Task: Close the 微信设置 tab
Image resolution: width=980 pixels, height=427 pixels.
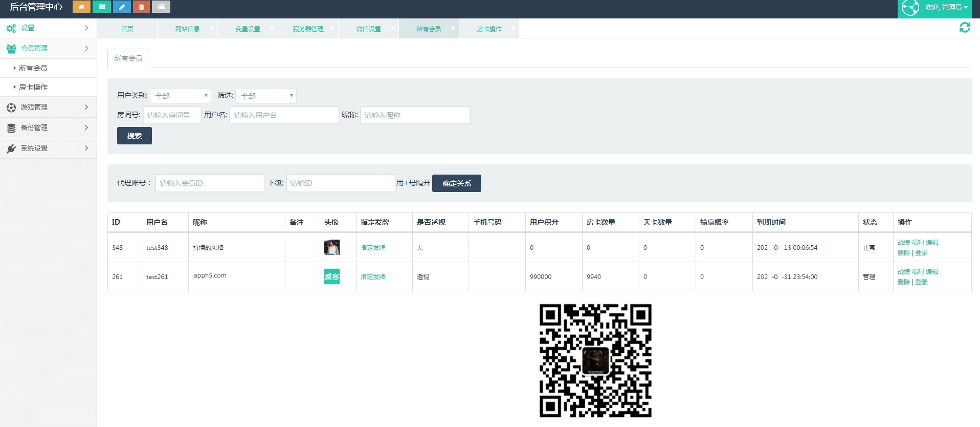Action: pos(393,28)
